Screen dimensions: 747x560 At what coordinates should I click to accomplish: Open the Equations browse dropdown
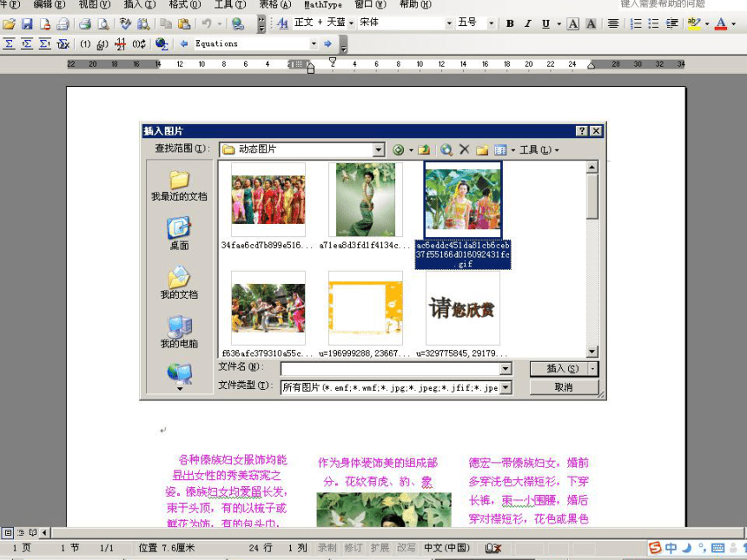[x=314, y=43]
